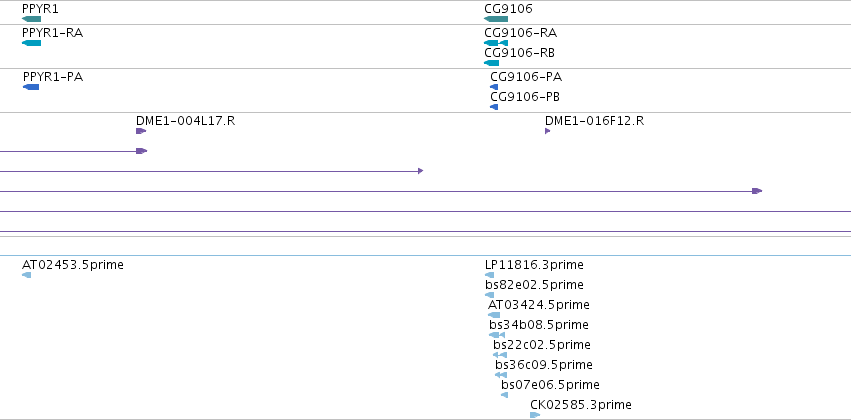
Task: Open the CG9106-RA label link
Action: [x=520, y=33]
